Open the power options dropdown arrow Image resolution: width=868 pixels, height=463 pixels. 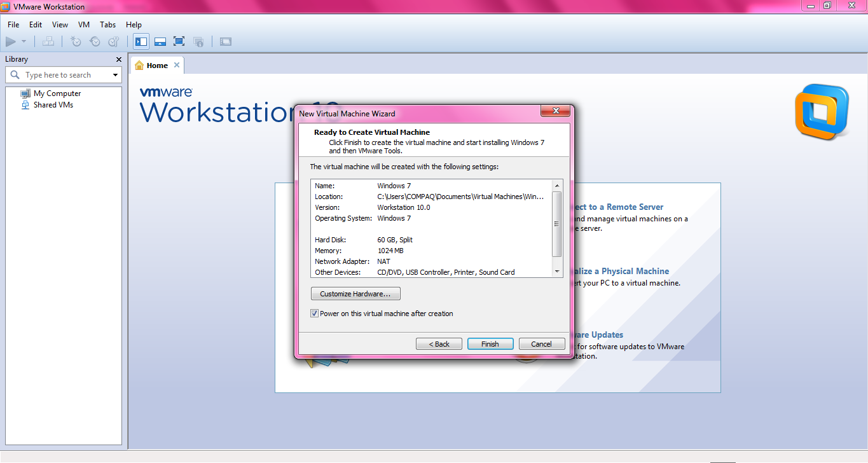coord(24,42)
